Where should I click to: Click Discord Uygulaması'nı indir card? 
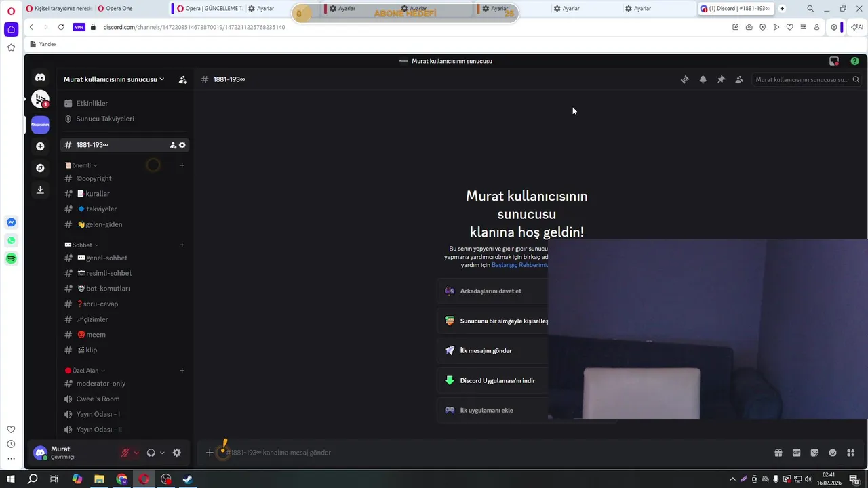pyautogui.click(x=493, y=381)
